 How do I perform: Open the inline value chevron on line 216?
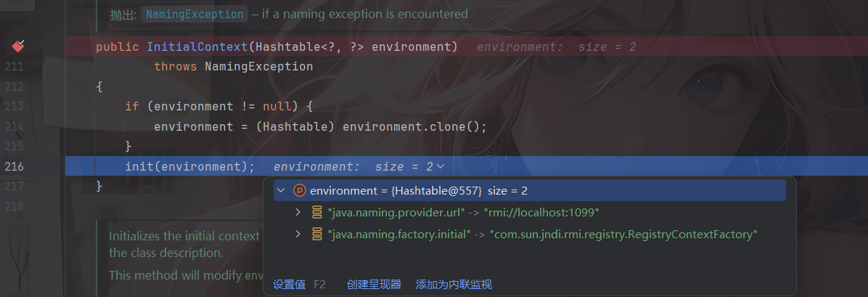tap(440, 167)
